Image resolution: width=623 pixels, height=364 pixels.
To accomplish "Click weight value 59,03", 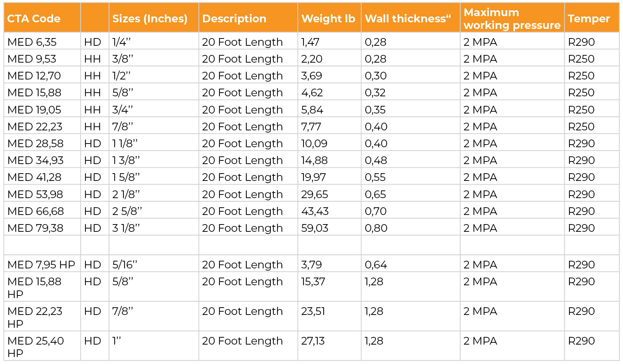I will 315,228.
